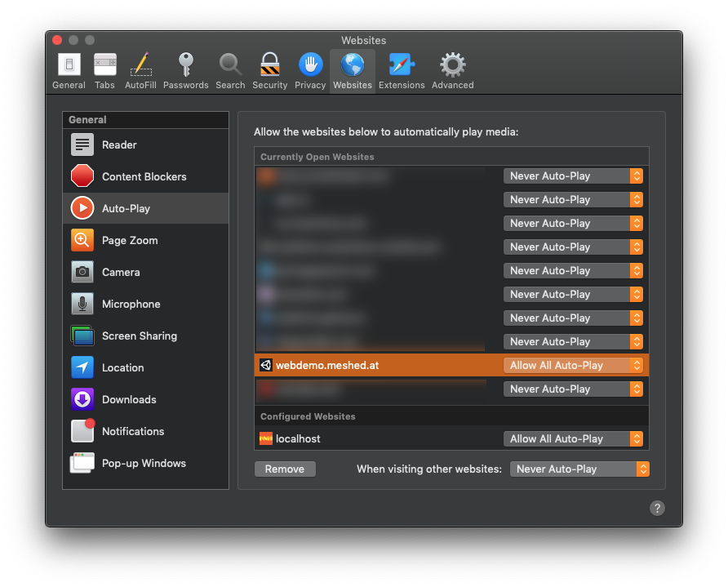The width and height of the screenshot is (728, 587).
Task: Select the Tabs preferences icon
Action: (x=104, y=69)
